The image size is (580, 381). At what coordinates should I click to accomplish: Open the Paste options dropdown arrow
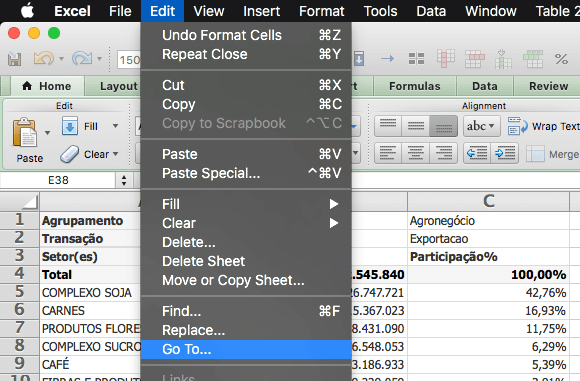tap(47, 132)
